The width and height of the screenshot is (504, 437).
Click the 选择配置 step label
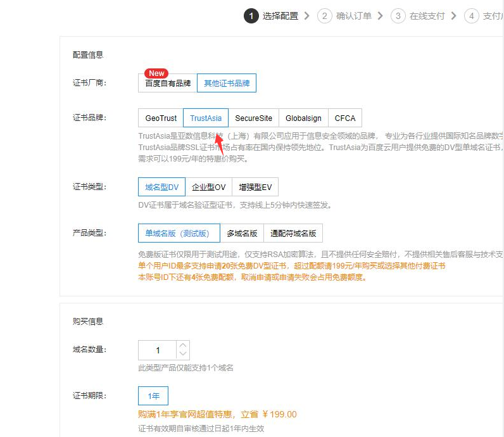coord(280,16)
